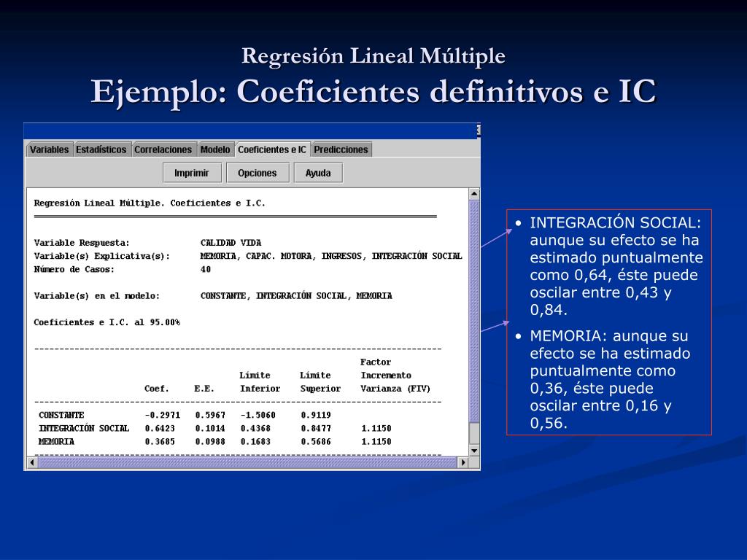747x560 pixels.
Task: Click the Coeficientes e I.C. al 95.00% line
Action: pos(107,322)
